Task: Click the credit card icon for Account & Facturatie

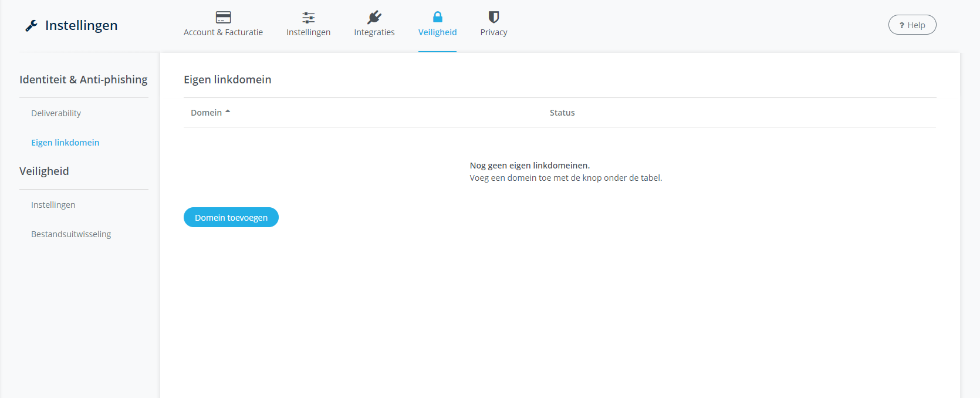Action: [223, 17]
